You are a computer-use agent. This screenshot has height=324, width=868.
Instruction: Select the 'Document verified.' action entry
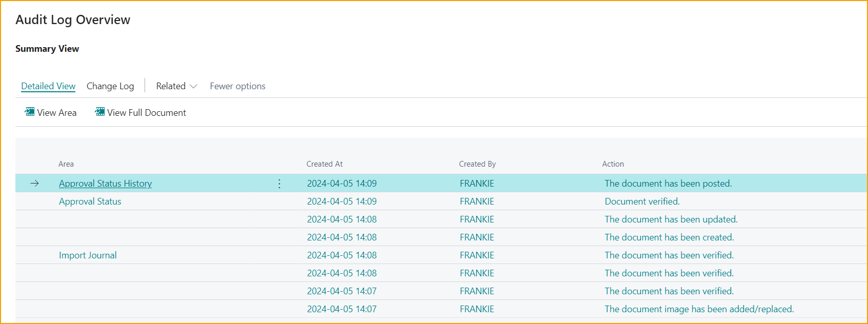pyautogui.click(x=642, y=201)
